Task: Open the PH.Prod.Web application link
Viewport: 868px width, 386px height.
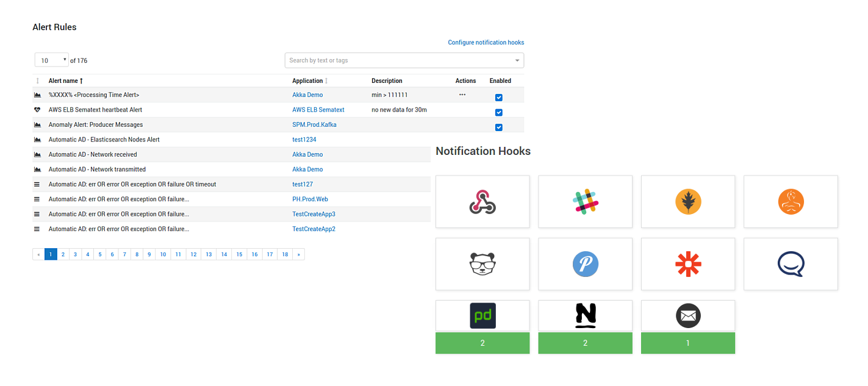Action: (x=310, y=199)
